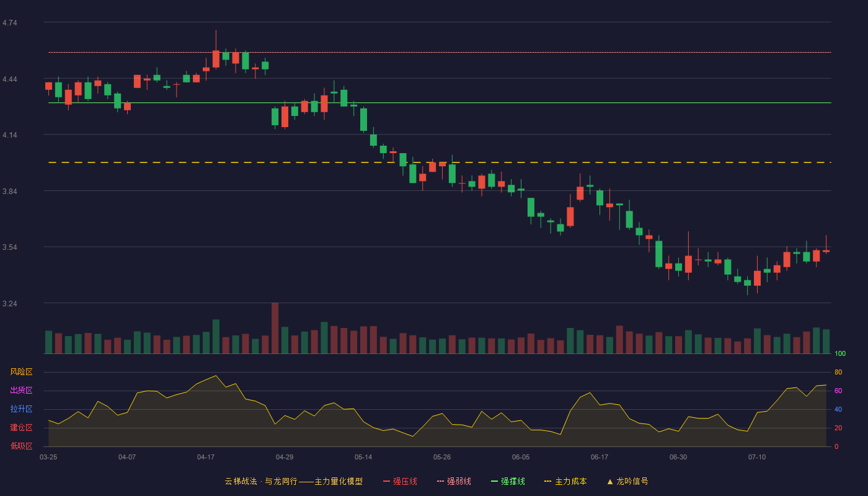Click the 100 indicator scale value
This screenshot has width=868, height=496.
(x=840, y=354)
